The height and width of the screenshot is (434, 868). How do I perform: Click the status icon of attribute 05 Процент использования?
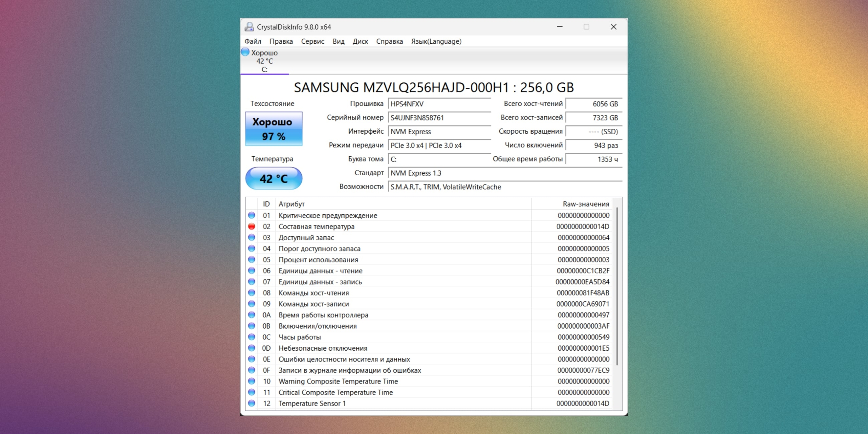pos(251,260)
